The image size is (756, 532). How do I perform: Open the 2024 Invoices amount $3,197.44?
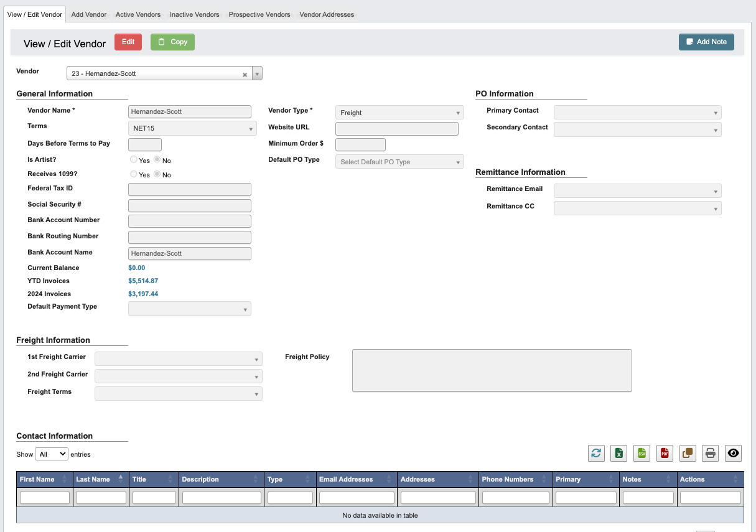pos(143,294)
